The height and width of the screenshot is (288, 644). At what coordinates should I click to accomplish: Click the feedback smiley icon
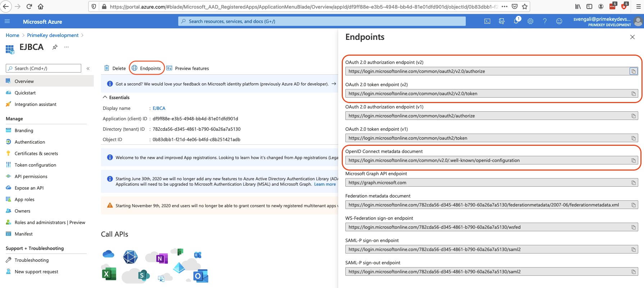[x=559, y=21]
